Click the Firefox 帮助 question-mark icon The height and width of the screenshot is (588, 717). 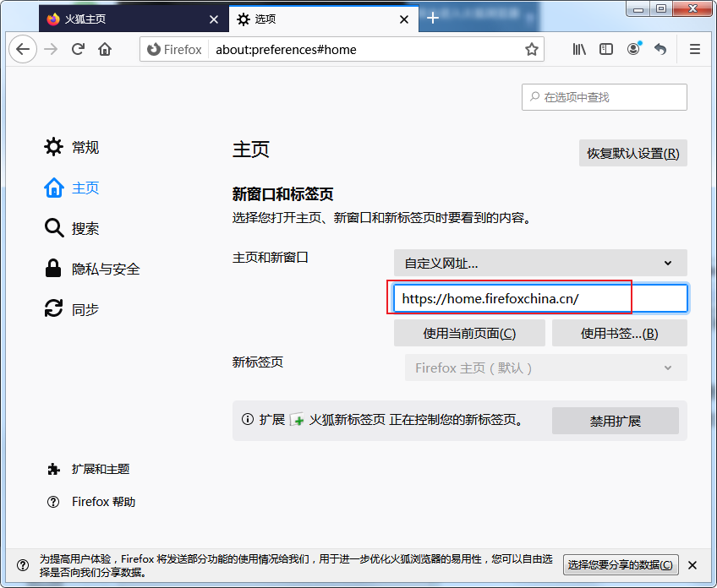click(x=90, y=502)
